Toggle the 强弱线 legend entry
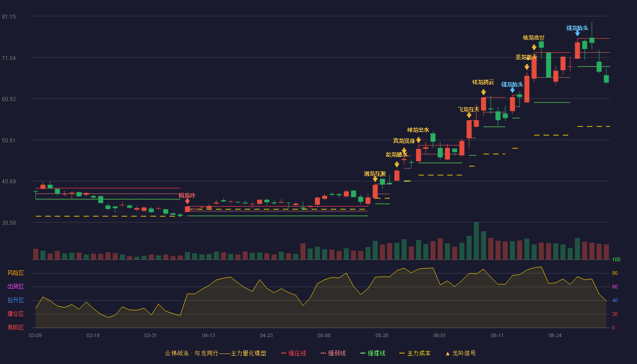637x364 pixels. pyautogui.click(x=333, y=353)
